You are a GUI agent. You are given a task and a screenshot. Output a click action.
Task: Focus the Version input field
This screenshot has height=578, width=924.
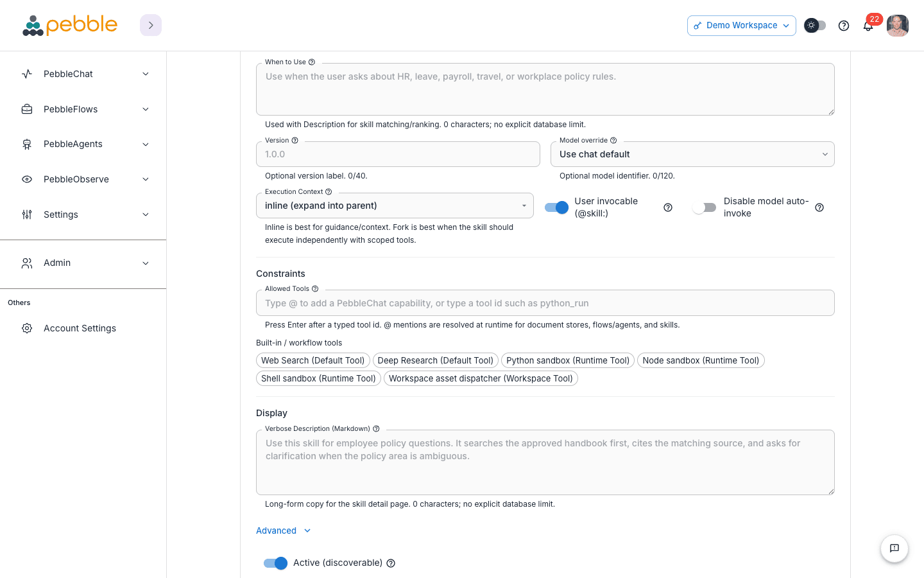coord(398,154)
